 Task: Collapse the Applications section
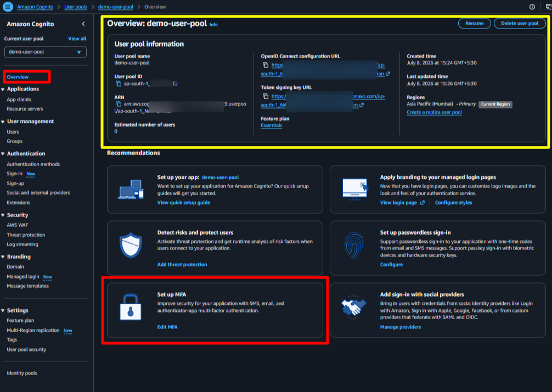point(3,89)
